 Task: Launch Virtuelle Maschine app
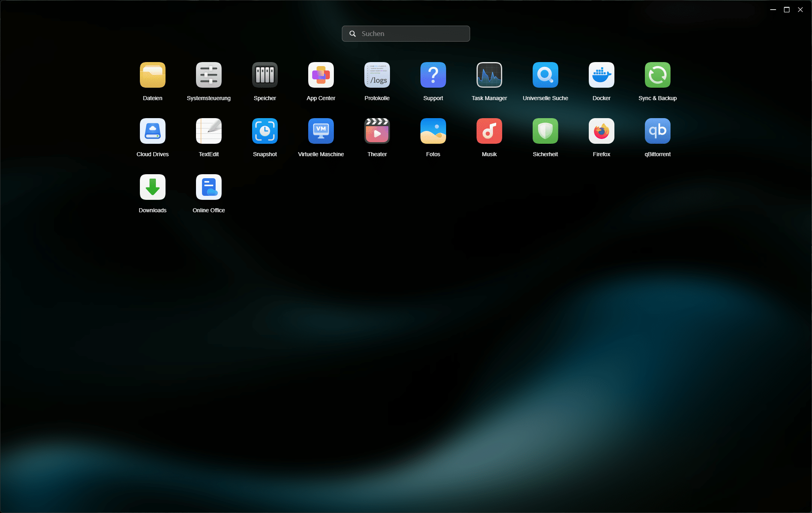tap(321, 131)
